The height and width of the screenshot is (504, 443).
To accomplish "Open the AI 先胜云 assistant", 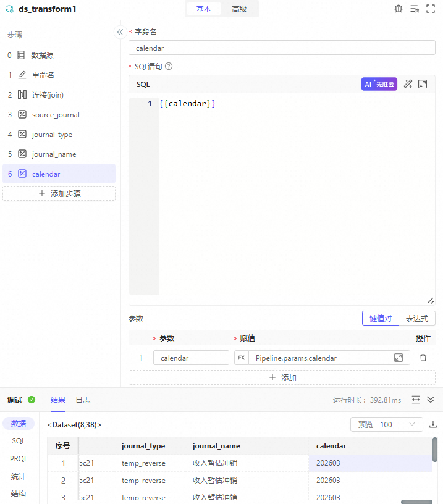I will pos(379,84).
